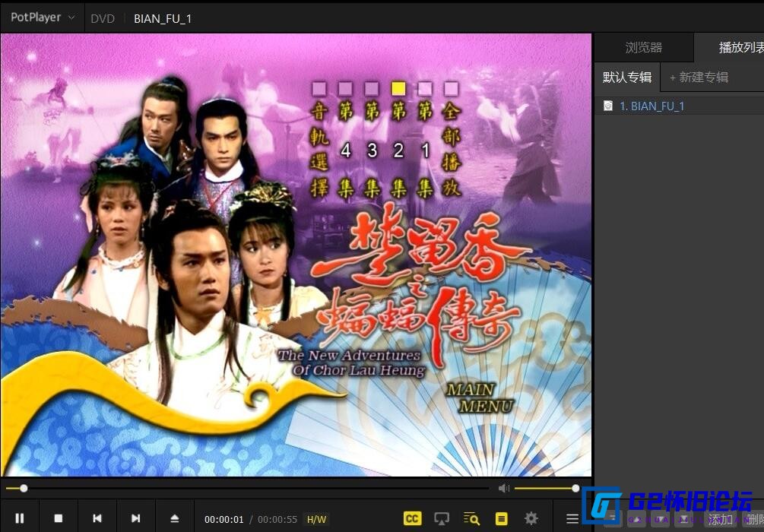Mute audio by clicking the speaker icon
Viewport: 764px width, 532px height.
pyautogui.click(x=504, y=488)
